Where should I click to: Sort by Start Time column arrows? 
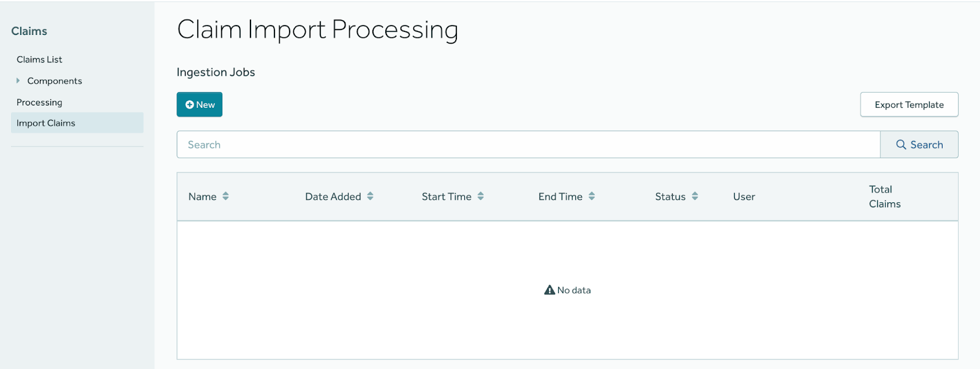(x=481, y=196)
